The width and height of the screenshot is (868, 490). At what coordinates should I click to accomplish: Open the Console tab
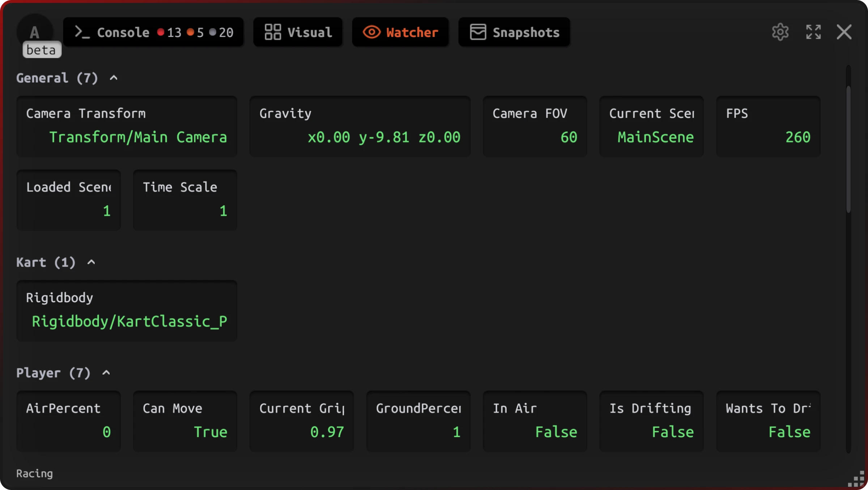(153, 32)
